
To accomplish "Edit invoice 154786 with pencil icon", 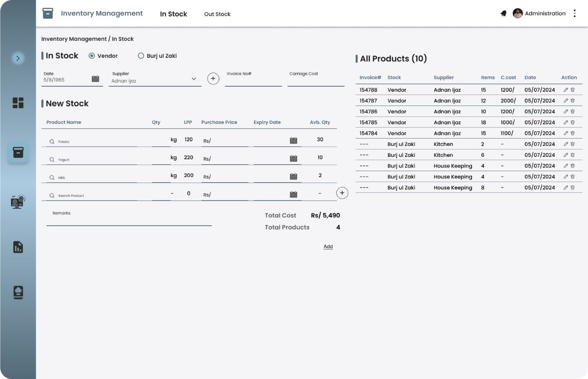I will coord(566,111).
